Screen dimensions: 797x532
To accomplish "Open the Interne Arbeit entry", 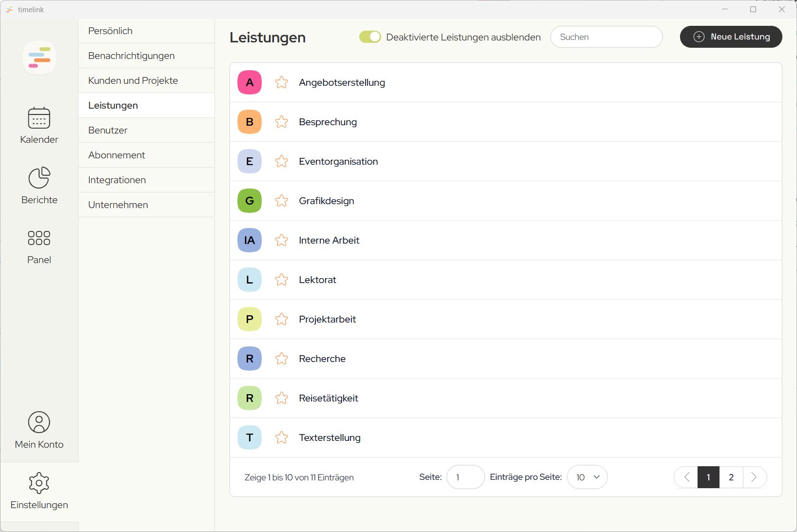I will point(506,240).
